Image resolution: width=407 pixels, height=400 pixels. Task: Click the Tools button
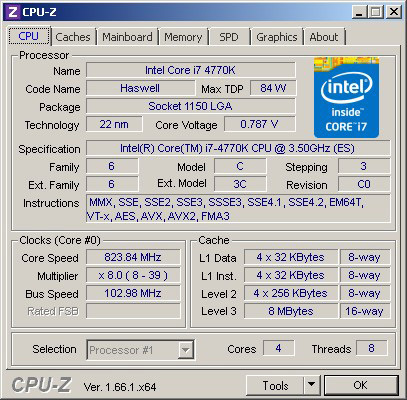tap(275, 385)
